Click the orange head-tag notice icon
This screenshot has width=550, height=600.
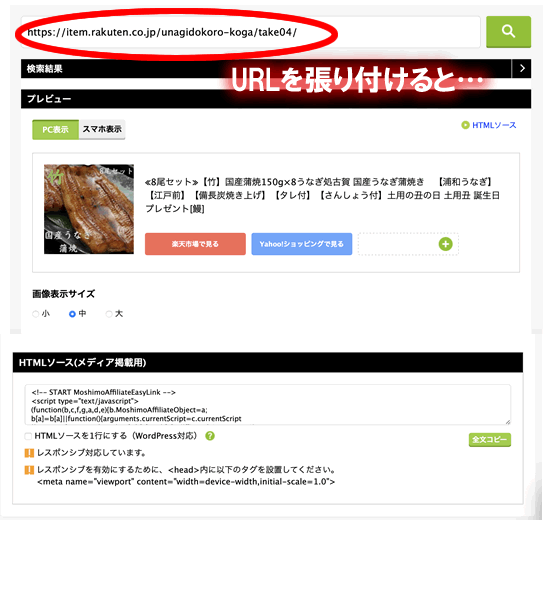tap(29, 470)
